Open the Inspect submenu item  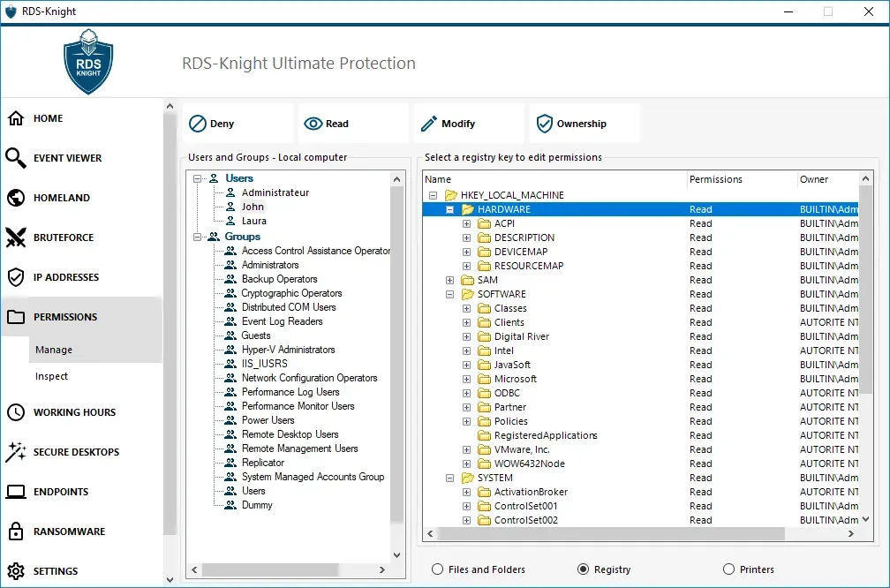coord(52,376)
